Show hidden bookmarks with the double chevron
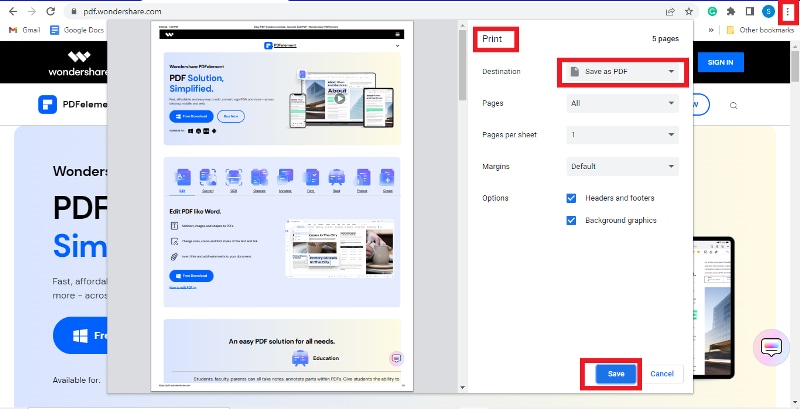This screenshot has width=800, height=409. [x=711, y=30]
